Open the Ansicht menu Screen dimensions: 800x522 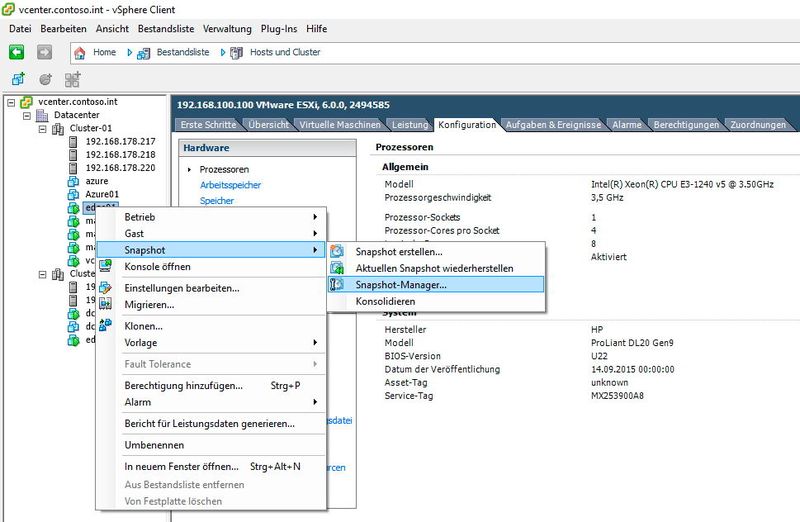(x=112, y=29)
